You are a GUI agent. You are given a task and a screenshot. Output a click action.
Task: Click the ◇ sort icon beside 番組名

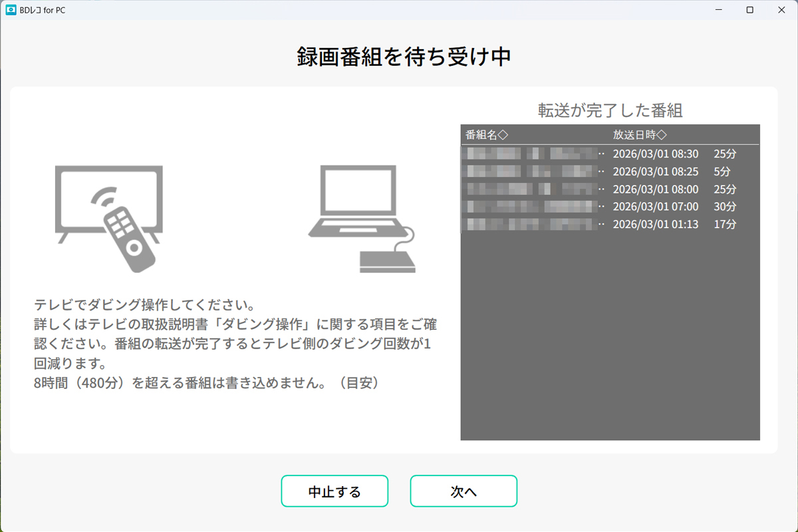(x=503, y=134)
